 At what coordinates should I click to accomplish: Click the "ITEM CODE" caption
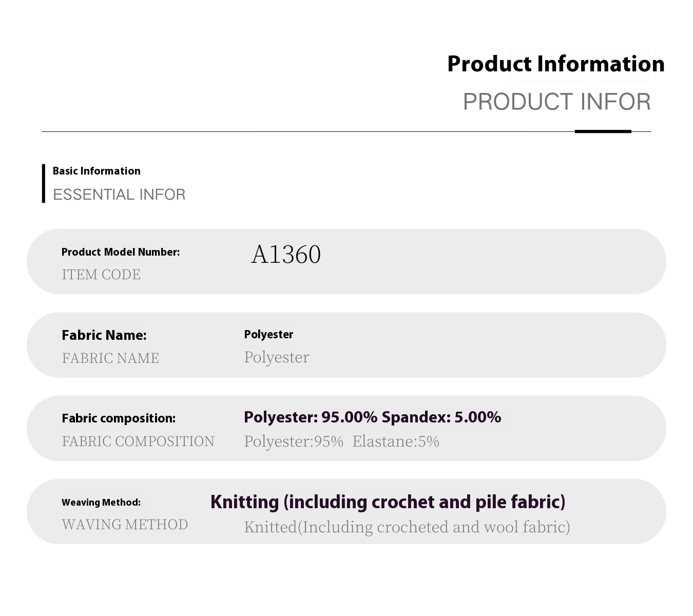(x=101, y=274)
